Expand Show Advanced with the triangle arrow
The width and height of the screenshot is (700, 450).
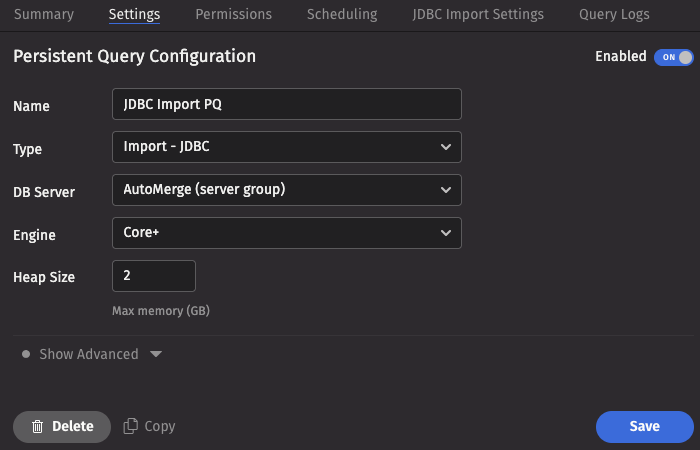(155, 354)
